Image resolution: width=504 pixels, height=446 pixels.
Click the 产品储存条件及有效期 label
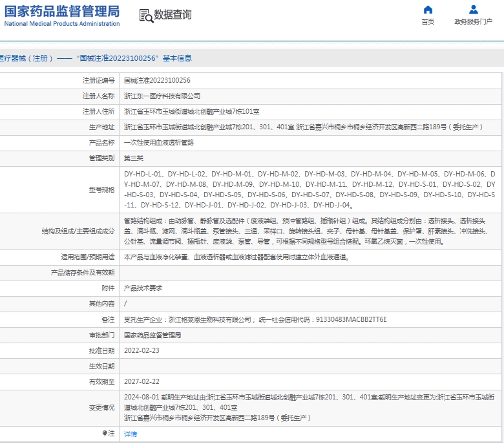click(83, 273)
